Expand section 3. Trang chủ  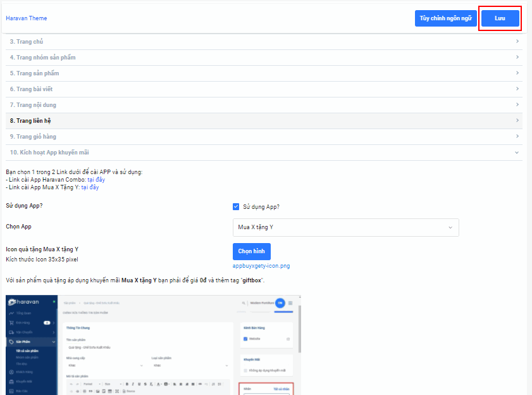point(264,42)
